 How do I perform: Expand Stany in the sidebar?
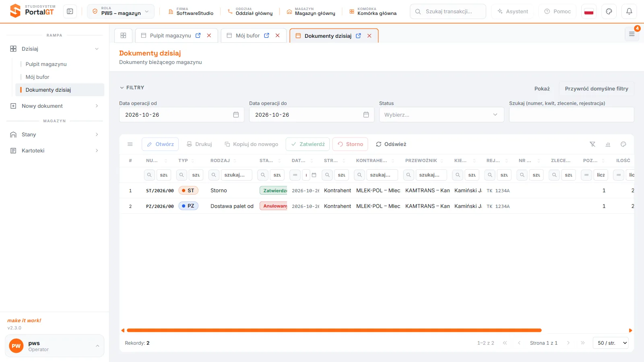[54, 134]
